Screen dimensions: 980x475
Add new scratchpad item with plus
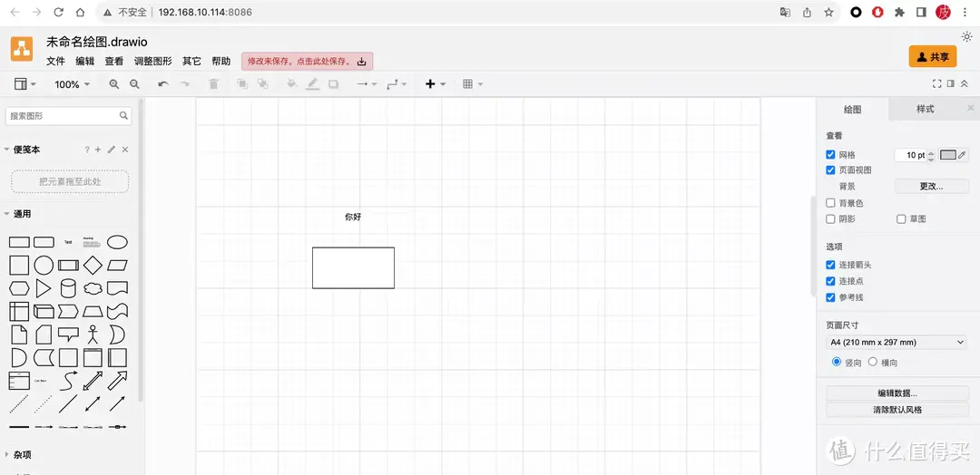pyautogui.click(x=98, y=150)
